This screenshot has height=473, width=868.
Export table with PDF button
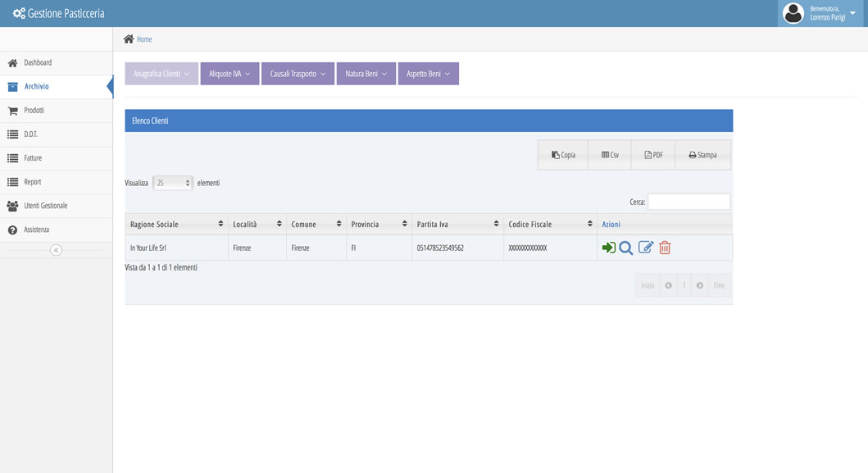point(653,155)
